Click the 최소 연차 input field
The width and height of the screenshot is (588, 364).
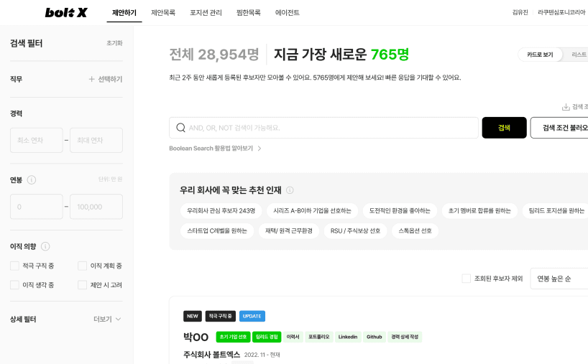[36, 140]
